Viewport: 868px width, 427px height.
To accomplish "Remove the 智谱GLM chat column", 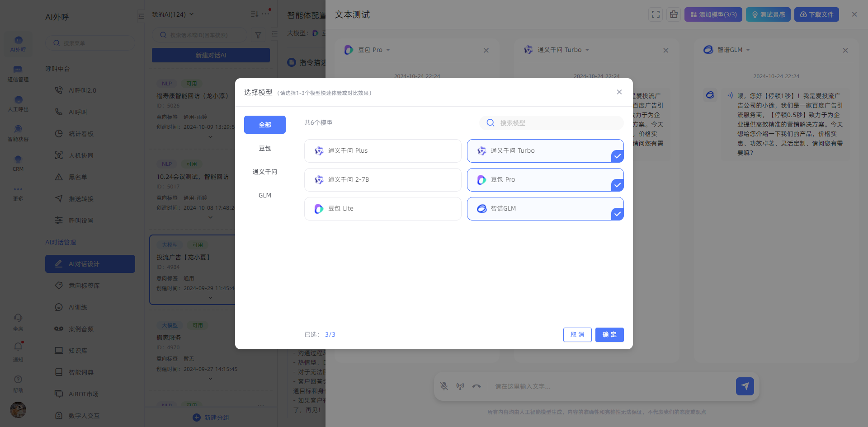I will coord(845,50).
